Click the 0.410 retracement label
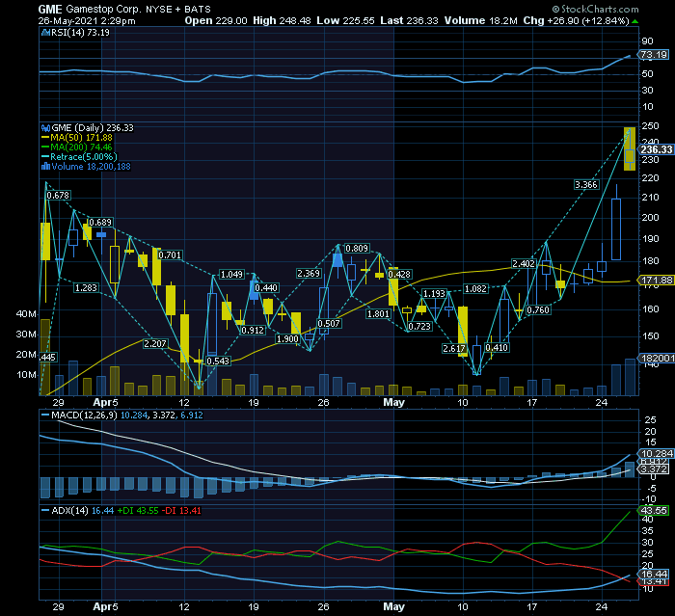Screen dimensions: 675x616 [x=497, y=347]
